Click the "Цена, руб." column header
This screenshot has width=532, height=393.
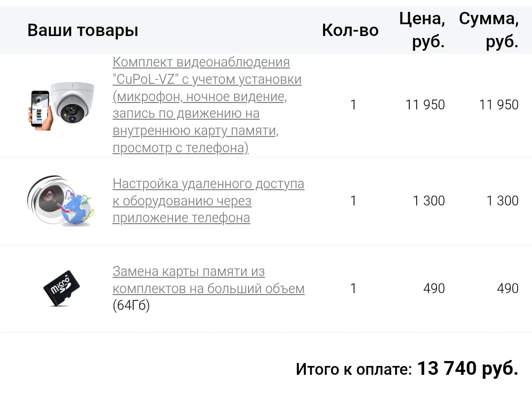click(x=422, y=31)
